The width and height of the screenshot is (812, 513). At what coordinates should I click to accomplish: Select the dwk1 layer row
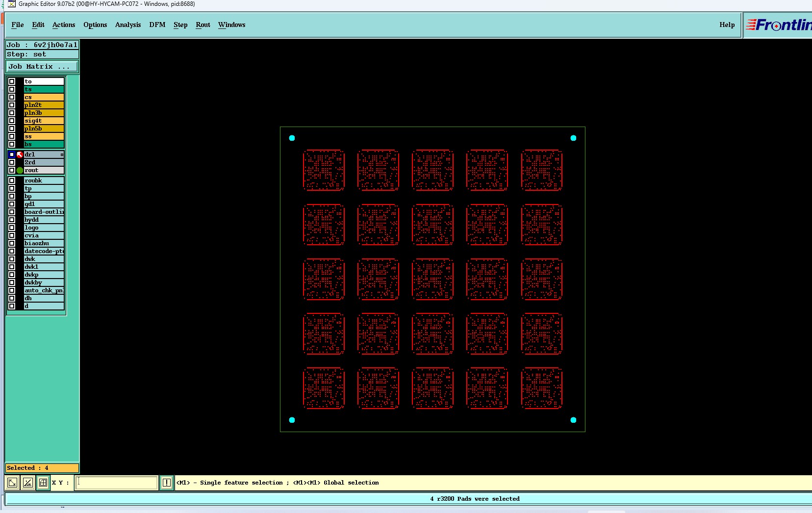44,267
